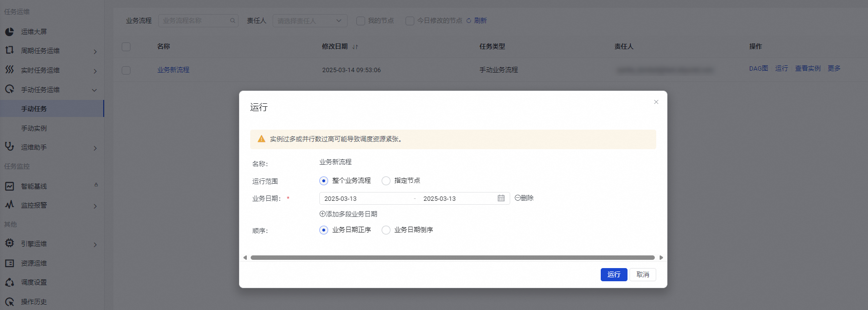Viewport: 868px width, 310px height.
Task: Click the 2025-03-14 09:53:06 cell
Action: [x=351, y=70]
